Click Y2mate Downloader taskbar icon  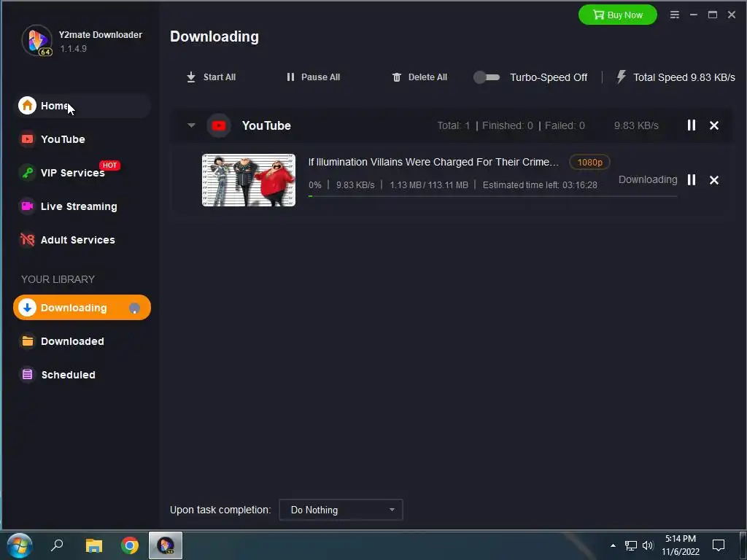[x=166, y=545]
